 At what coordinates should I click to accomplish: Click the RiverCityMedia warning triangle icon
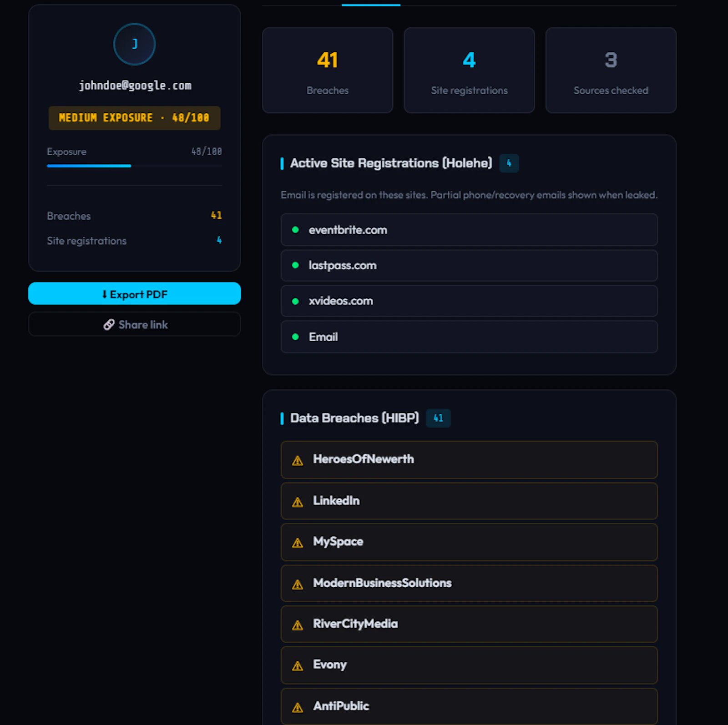(298, 625)
